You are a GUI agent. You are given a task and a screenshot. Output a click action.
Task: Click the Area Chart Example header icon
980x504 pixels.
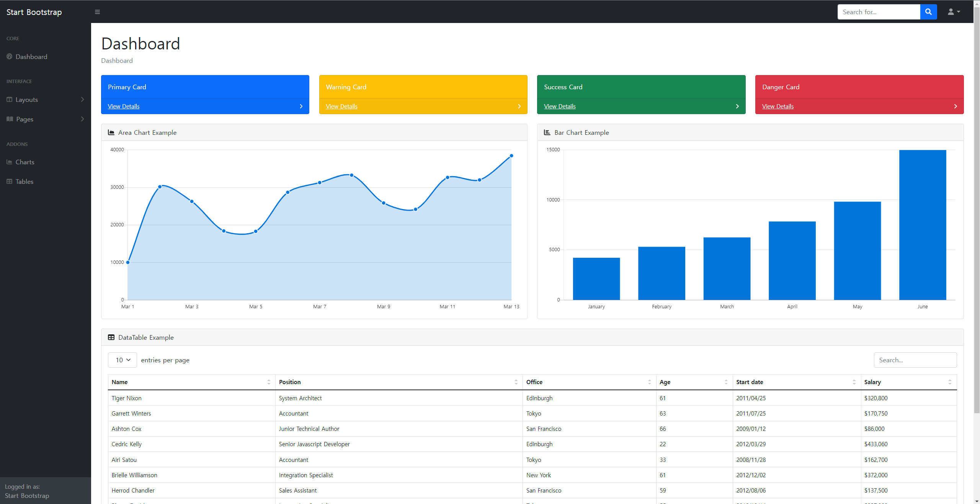[x=111, y=133]
